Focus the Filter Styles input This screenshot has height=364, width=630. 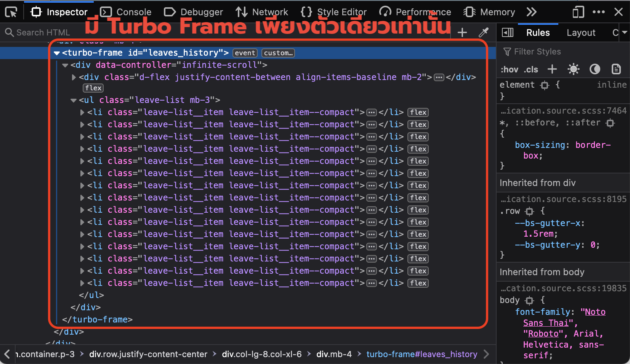[x=563, y=51]
